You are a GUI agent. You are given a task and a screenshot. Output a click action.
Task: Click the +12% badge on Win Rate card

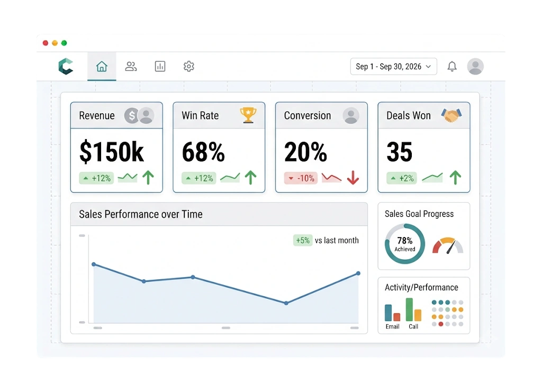(199, 178)
